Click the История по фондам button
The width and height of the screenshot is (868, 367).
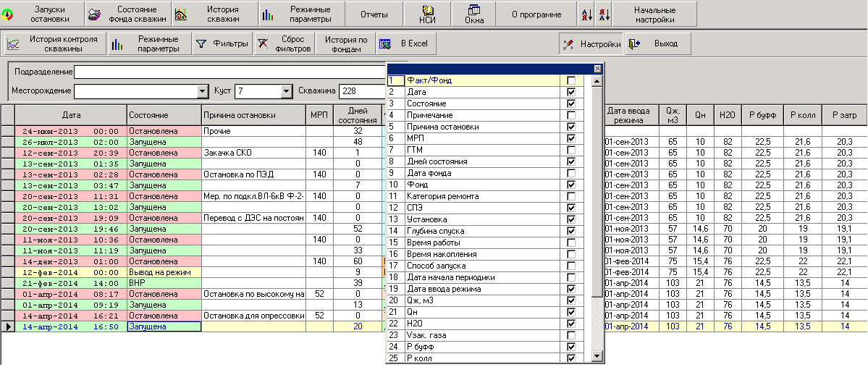tap(346, 43)
